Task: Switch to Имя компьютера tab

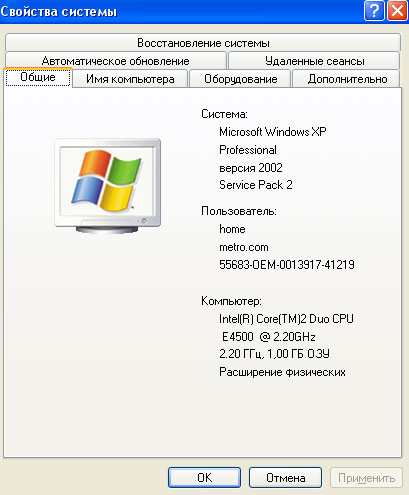Action: [130, 79]
